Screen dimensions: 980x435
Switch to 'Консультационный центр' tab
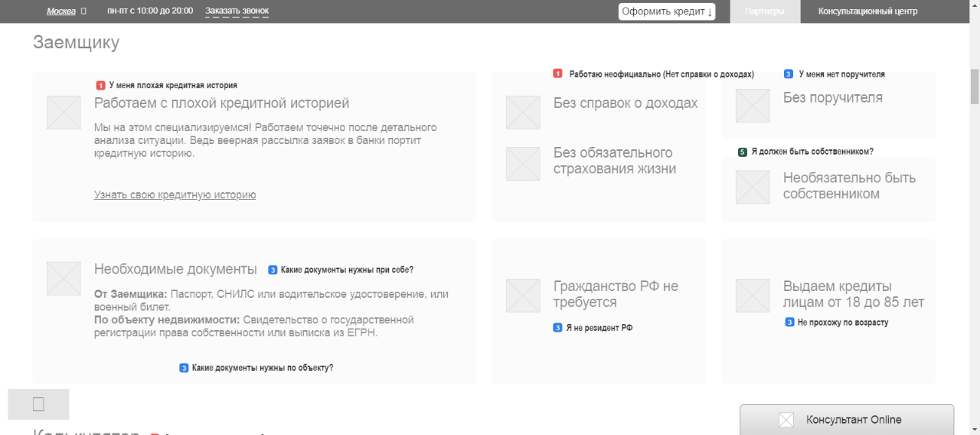867,11
